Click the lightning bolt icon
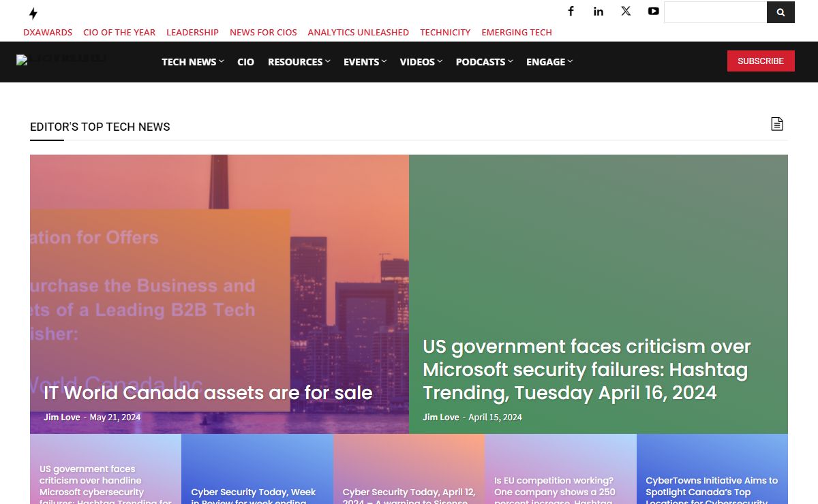 click(33, 13)
